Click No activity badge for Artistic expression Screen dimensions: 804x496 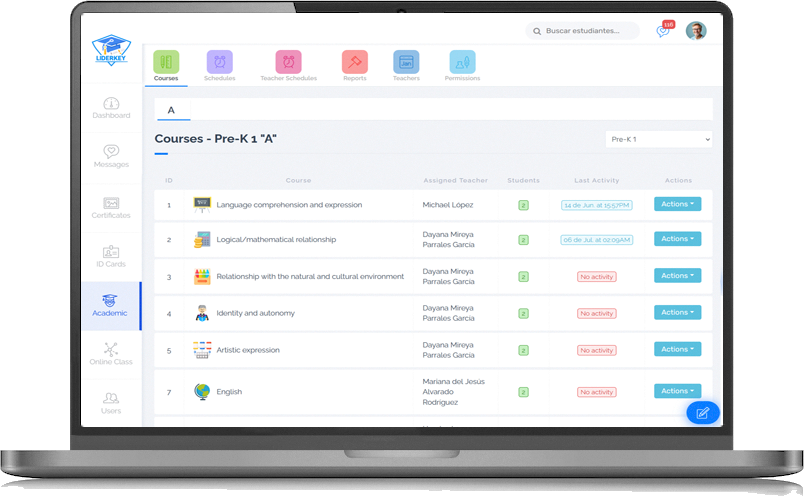point(597,350)
